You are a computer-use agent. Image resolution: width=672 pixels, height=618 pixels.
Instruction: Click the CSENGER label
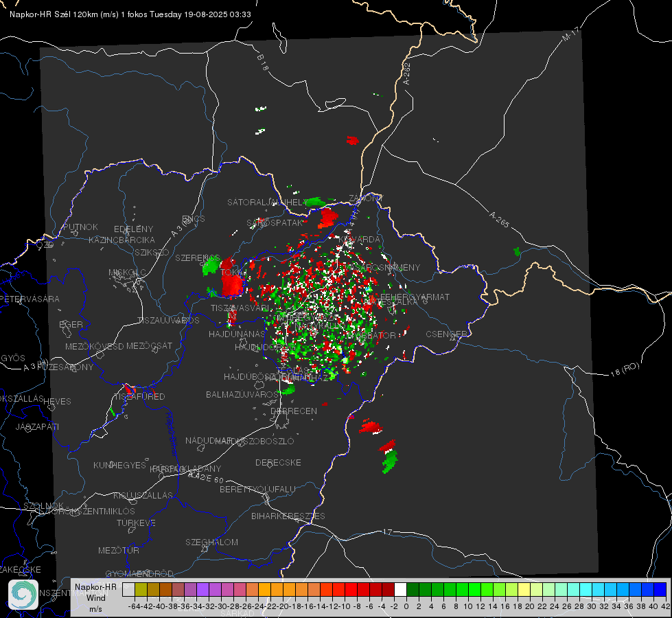pyautogui.click(x=446, y=334)
